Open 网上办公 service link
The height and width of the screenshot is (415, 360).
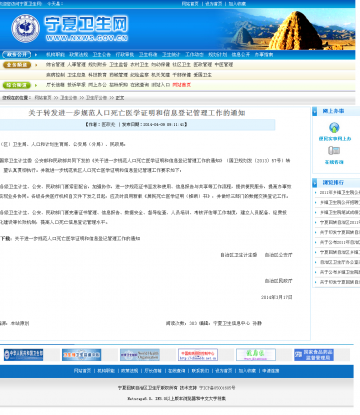[x=97, y=85]
